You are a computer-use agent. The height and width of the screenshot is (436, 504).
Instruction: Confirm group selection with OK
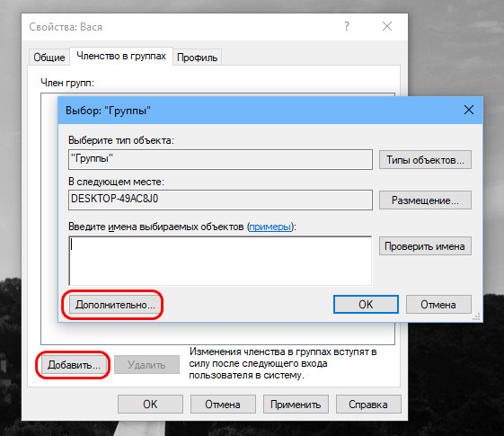[366, 304]
